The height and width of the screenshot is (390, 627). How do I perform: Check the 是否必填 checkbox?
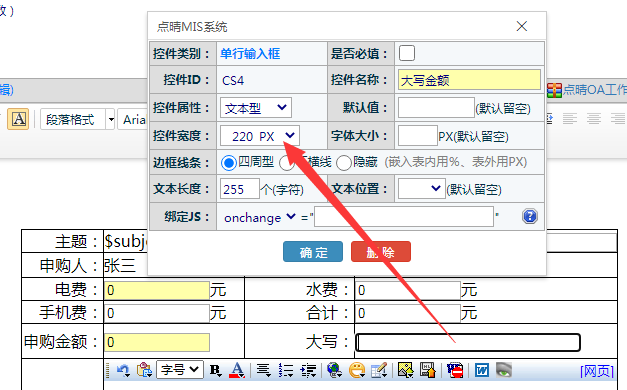click(407, 53)
